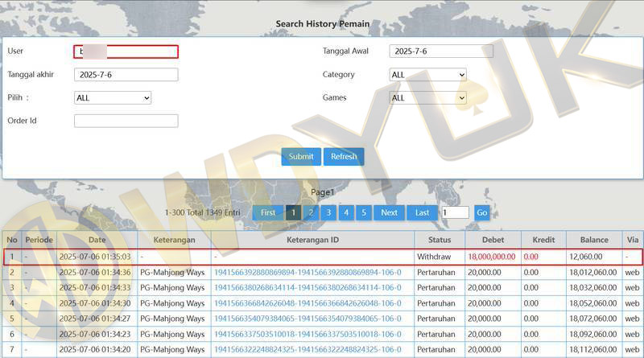Open Keterangan ID link starting 1941566392880869894
Image resolution: width=644 pixels, height=358 pixels.
[x=308, y=273]
